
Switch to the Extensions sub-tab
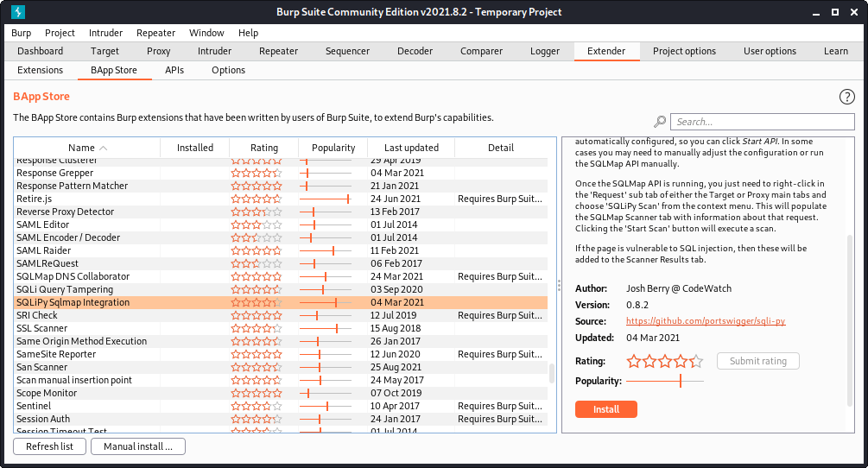tap(40, 70)
